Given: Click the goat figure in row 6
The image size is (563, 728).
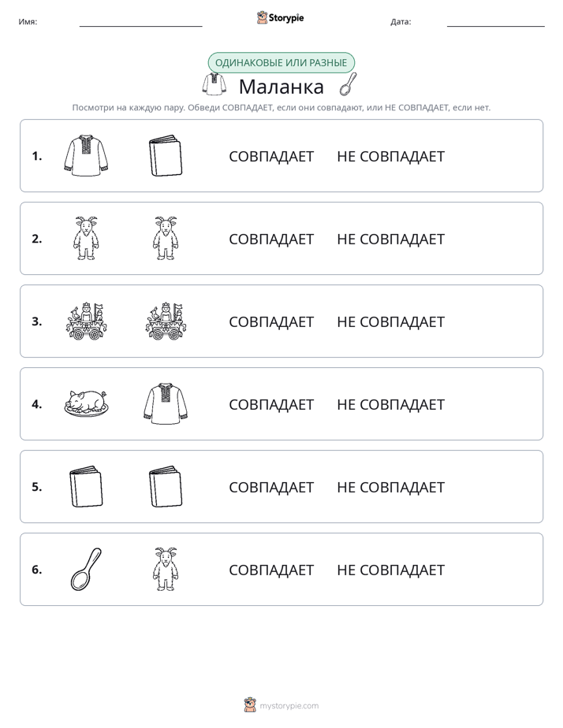Looking at the screenshot, I should [166, 569].
